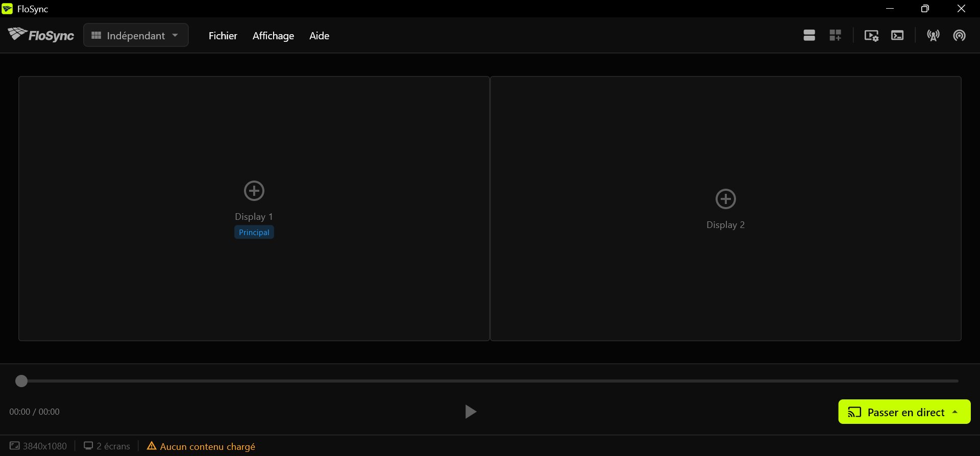Viewport: 980px width, 456px height.
Task: Add content with Display 2 plus icon
Action: point(726,199)
